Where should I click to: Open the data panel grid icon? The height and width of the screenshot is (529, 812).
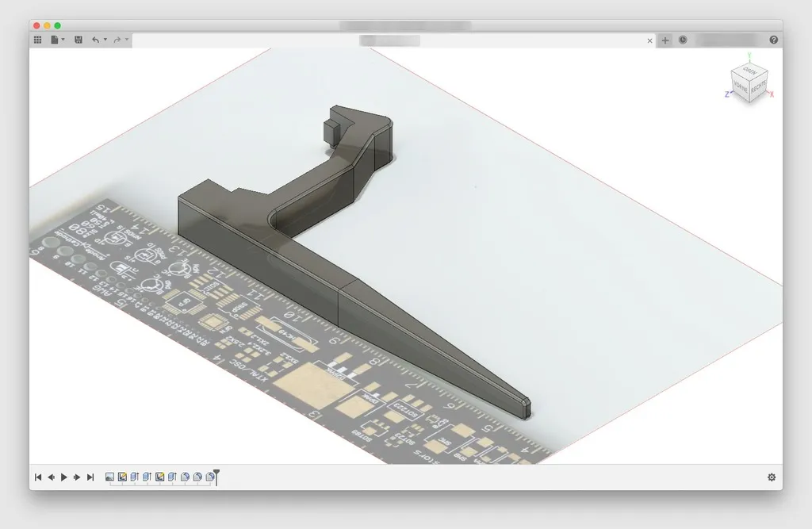point(37,40)
